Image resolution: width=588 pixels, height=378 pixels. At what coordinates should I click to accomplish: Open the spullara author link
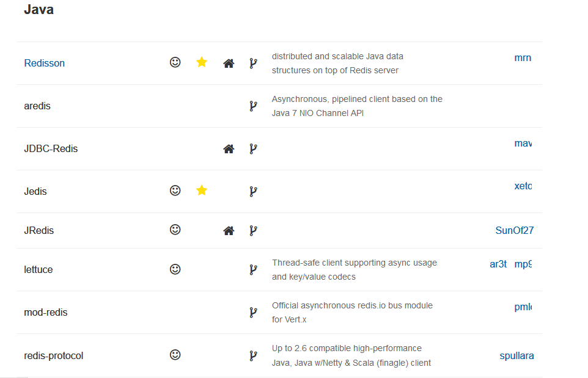click(516, 355)
